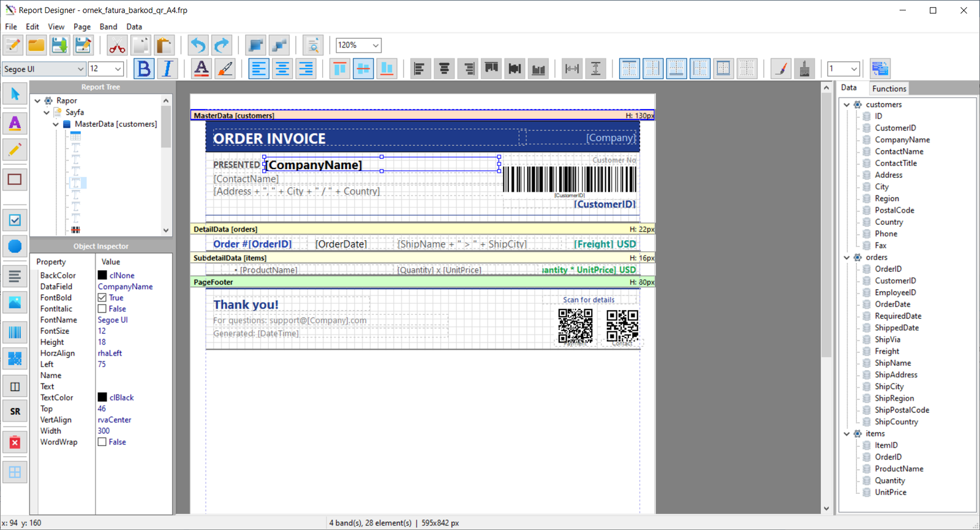Switch to the Functions tab
Viewport: 980px width, 530px height.
pos(889,88)
